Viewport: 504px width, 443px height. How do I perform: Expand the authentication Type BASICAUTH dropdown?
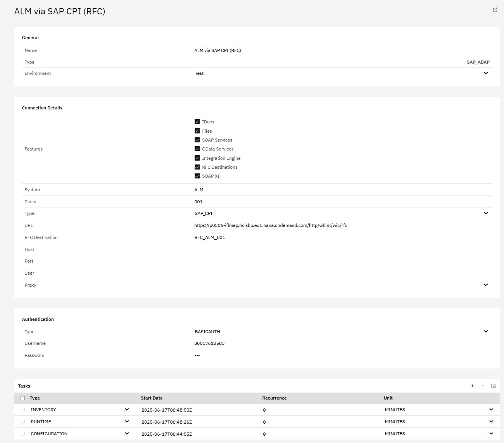point(486,332)
